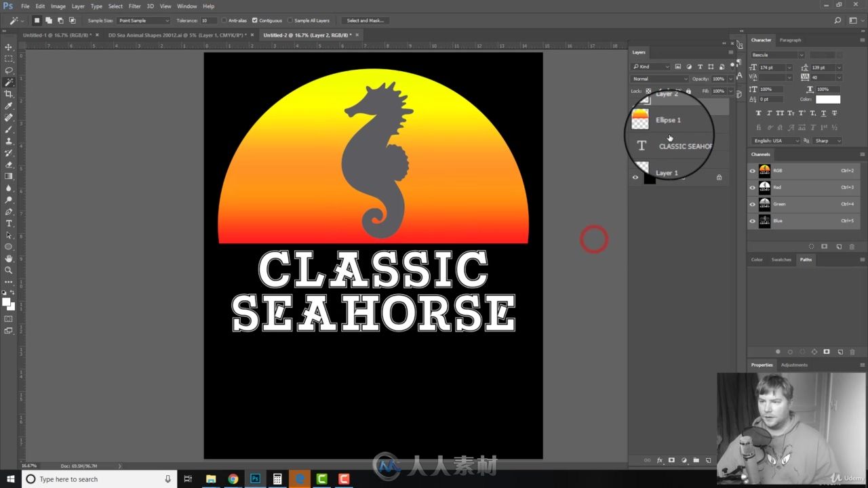Open the Sharp anti-aliasing dropdown
This screenshot has width=868, height=488.
pos(827,141)
